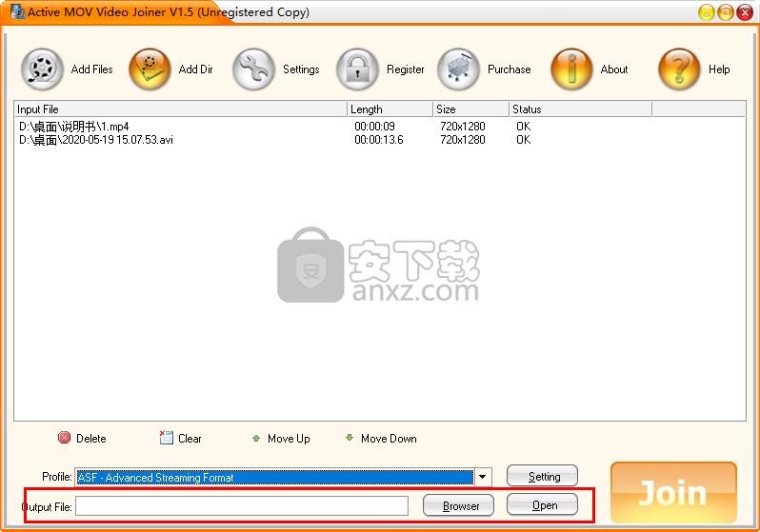Expand the Profile format dropdown arrow
This screenshot has width=760, height=532.
tap(483, 477)
